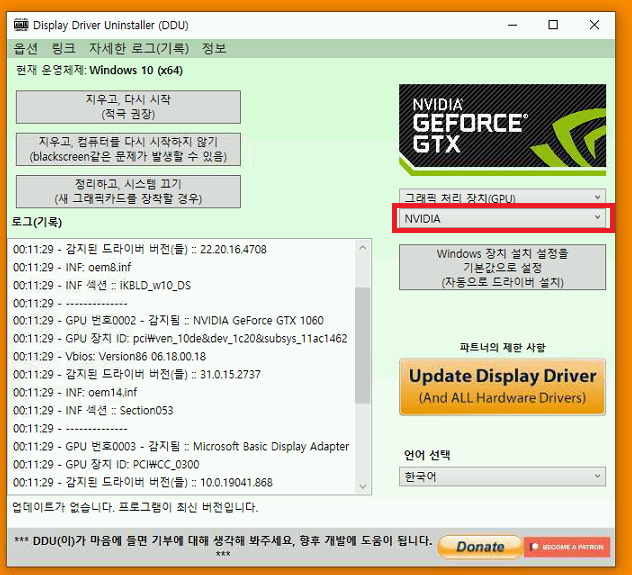Select log line with driver version 31.0.15.2737
This screenshot has height=575, width=632.
coord(137,374)
